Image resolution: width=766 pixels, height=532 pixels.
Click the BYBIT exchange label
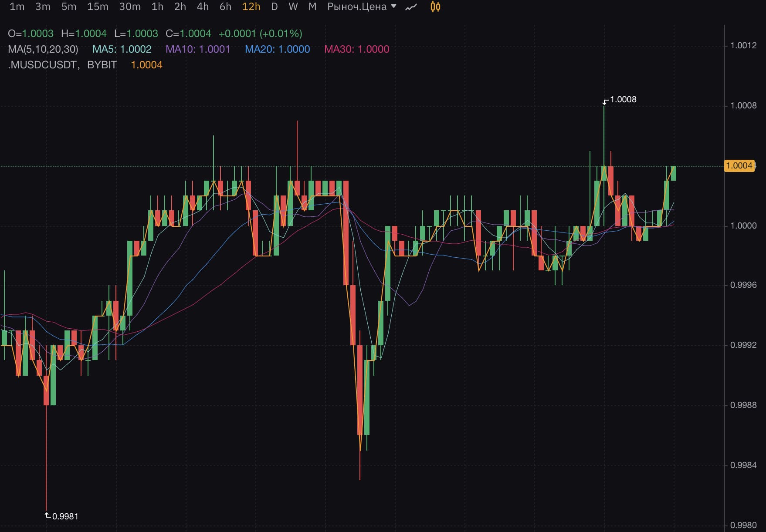[x=102, y=65]
